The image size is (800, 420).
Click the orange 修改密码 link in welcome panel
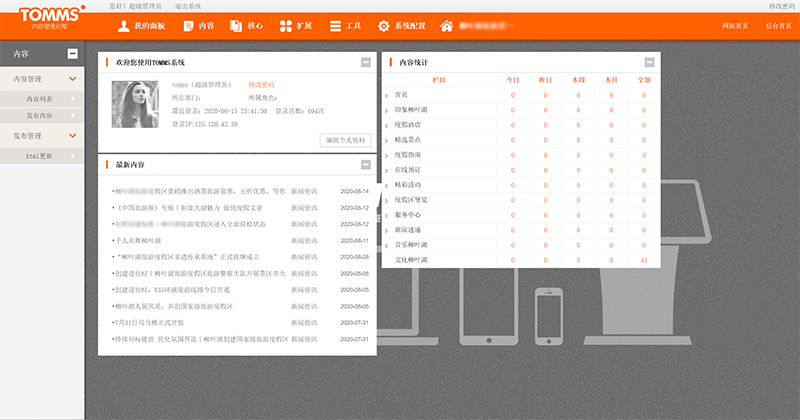tap(260, 85)
